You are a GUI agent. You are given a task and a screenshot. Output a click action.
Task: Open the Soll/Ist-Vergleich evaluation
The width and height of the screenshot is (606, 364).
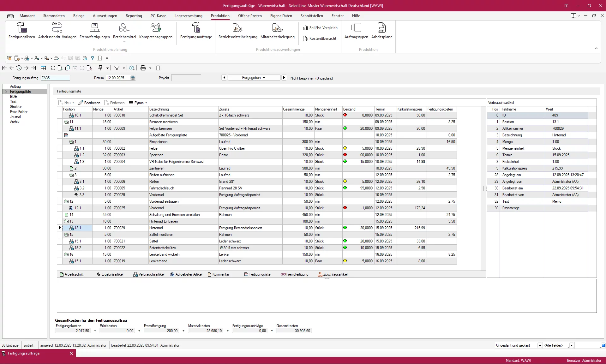[x=320, y=28]
